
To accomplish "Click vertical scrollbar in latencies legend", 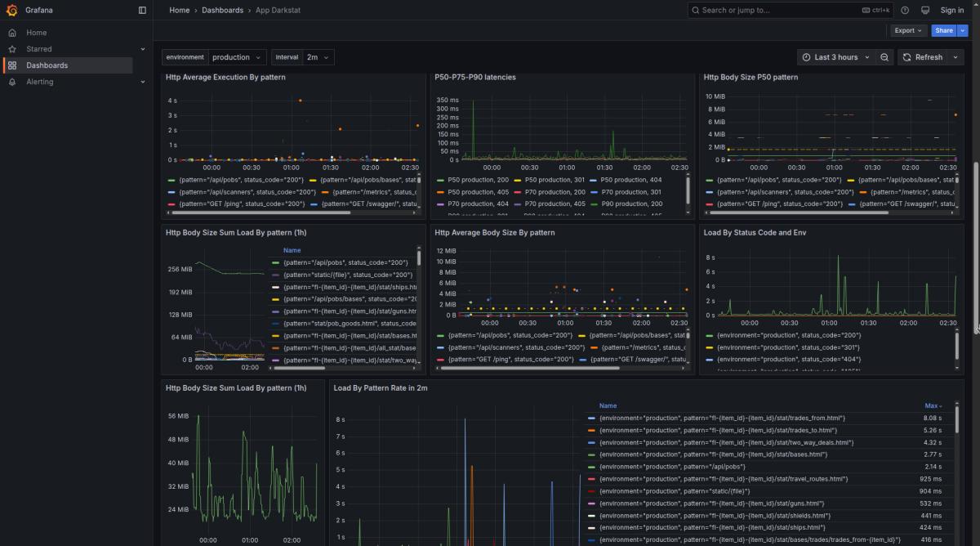I will pos(688,190).
